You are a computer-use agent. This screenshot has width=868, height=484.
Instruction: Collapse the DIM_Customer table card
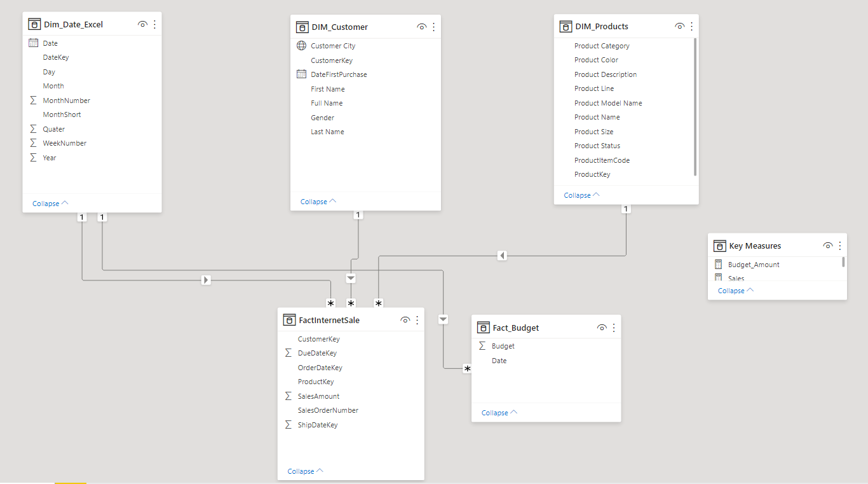318,202
